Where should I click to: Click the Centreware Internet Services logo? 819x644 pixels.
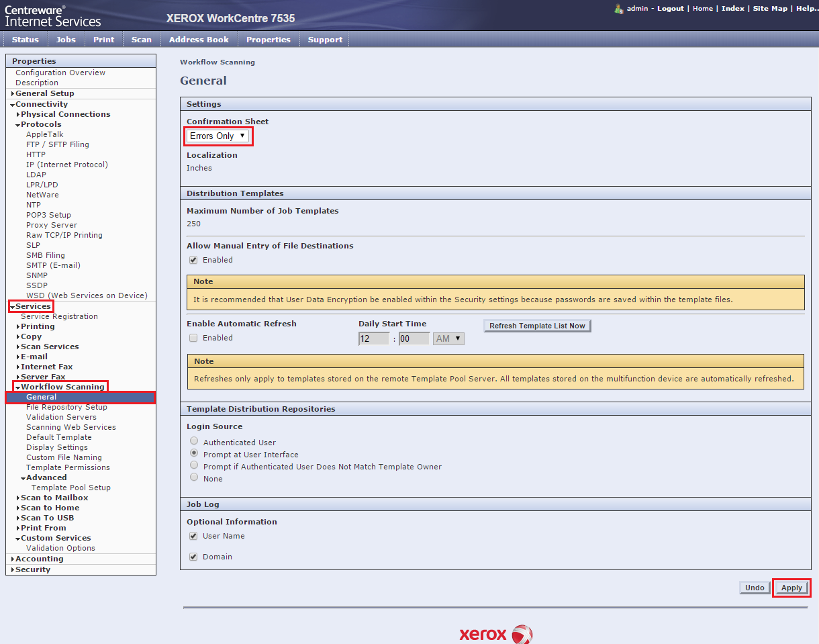point(53,15)
